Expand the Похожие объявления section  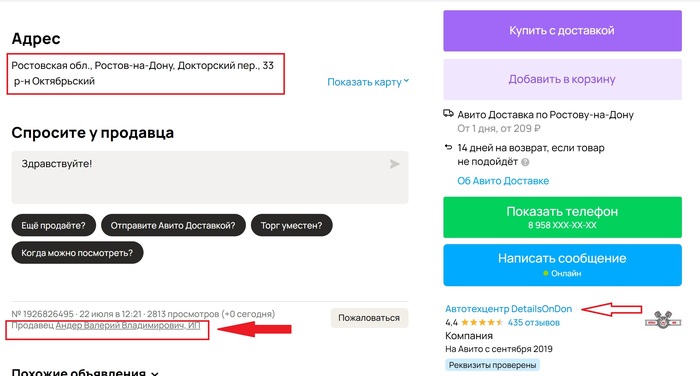click(x=85, y=372)
